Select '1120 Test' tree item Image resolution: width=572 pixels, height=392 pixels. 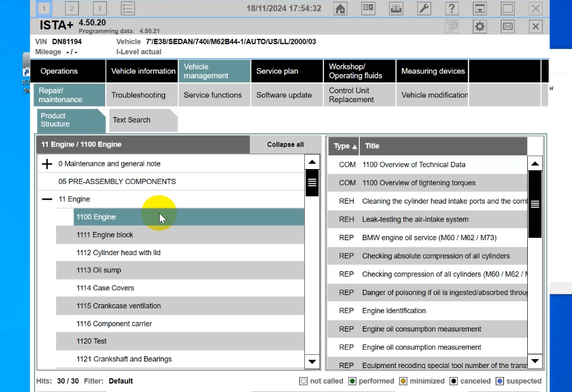180,341
